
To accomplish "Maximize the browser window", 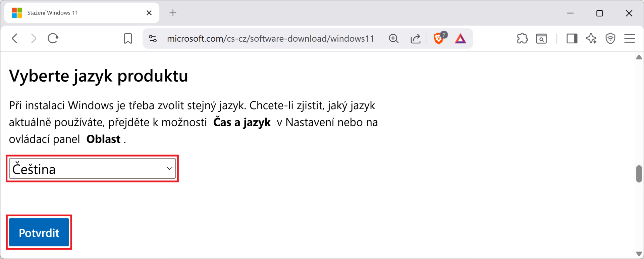I will pyautogui.click(x=600, y=13).
